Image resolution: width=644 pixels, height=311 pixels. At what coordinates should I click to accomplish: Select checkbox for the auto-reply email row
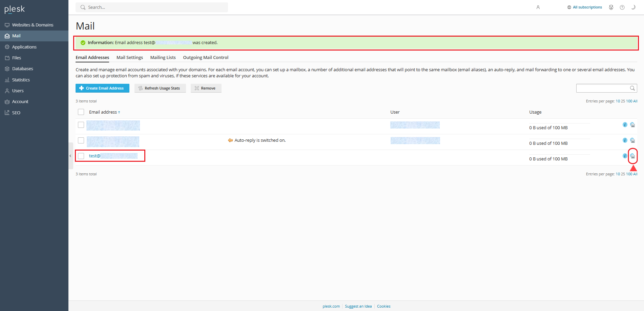click(81, 140)
